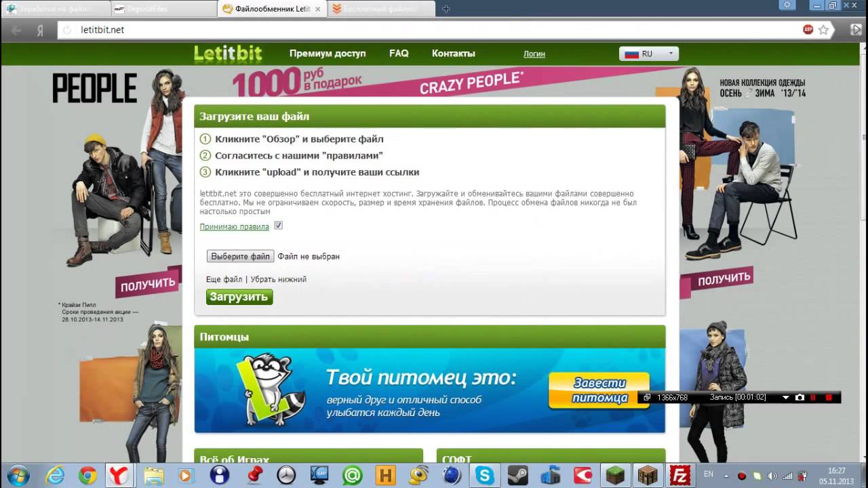This screenshot has height=488, width=868.
Task: Click the Логин link
Action: click(x=534, y=54)
